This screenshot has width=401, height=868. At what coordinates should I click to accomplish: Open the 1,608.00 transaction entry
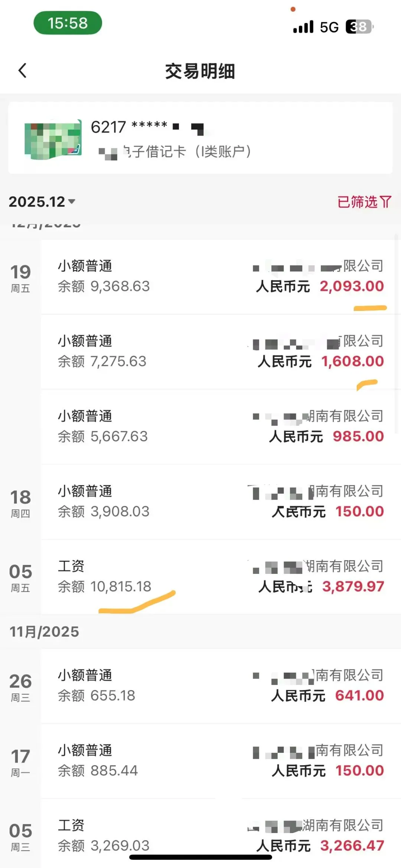[221, 351]
